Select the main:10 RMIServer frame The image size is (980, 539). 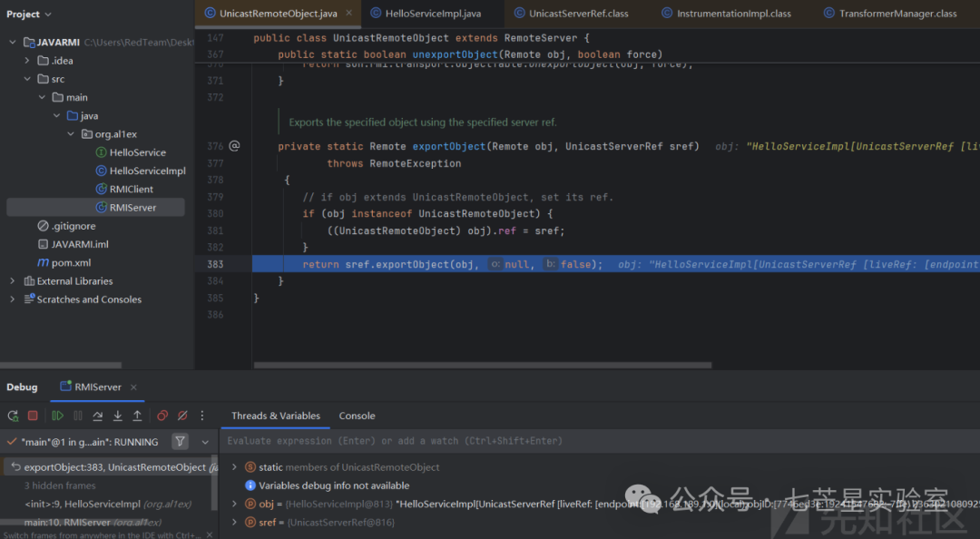(93, 522)
